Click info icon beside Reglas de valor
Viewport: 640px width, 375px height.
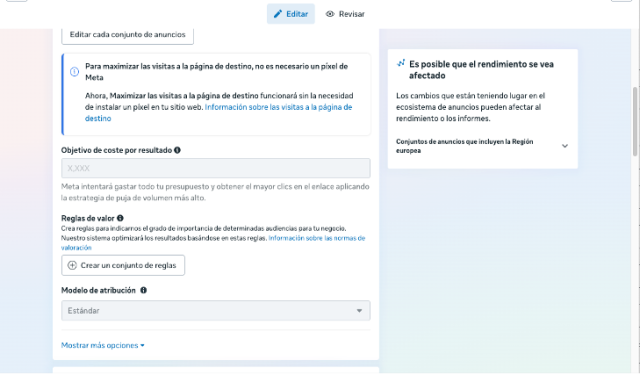120,218
